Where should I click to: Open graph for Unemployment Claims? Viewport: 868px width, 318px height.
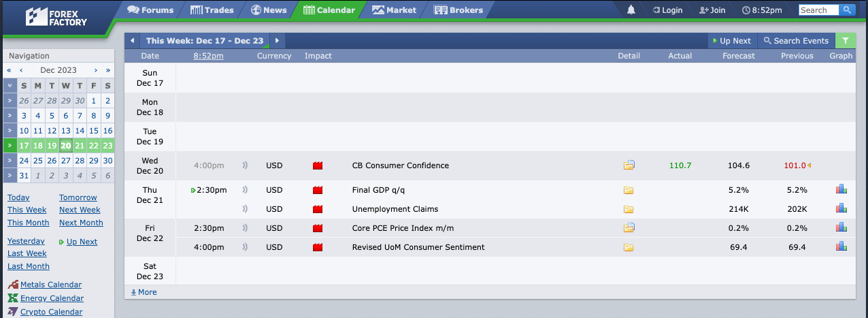coord(841,208)
